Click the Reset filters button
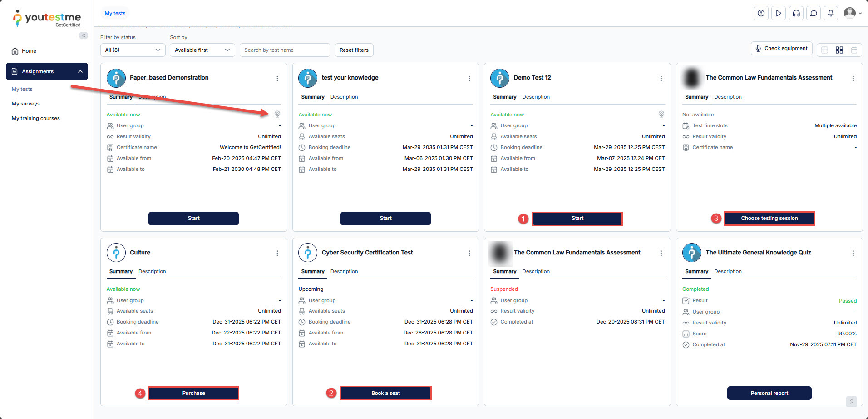Screen dimensions: 868x419 pyautogui.click(x=354, y=50)
